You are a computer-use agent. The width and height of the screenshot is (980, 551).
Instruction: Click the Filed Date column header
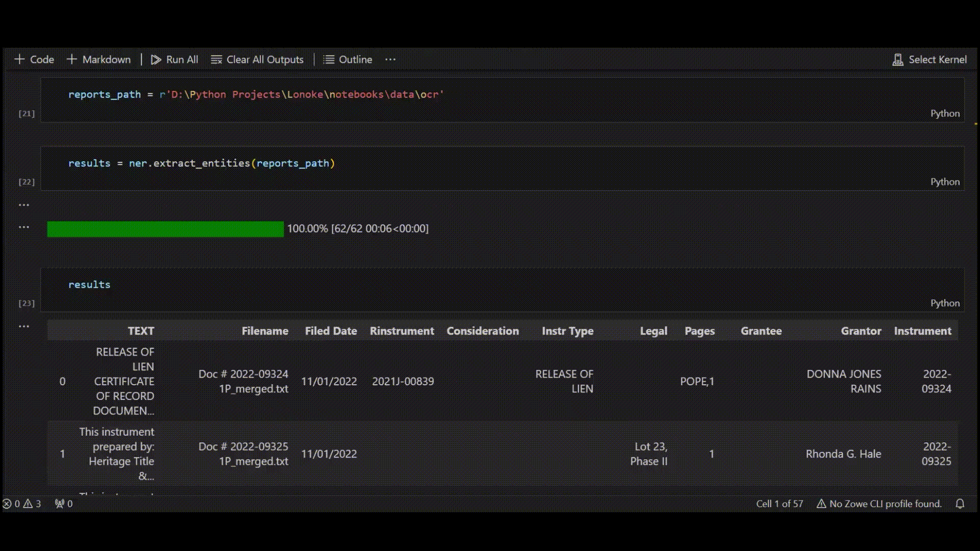pyautogui.click(x=331, y=331)
